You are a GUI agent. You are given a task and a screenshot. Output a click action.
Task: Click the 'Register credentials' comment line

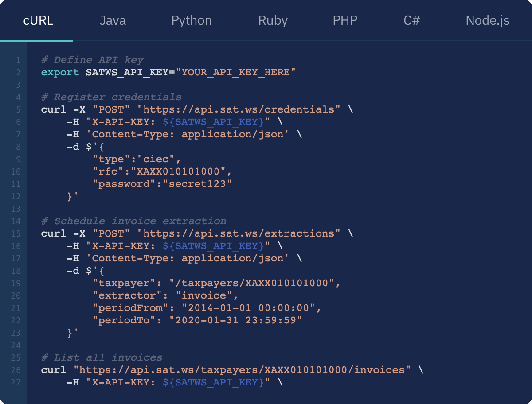click(x=111, y=97)
